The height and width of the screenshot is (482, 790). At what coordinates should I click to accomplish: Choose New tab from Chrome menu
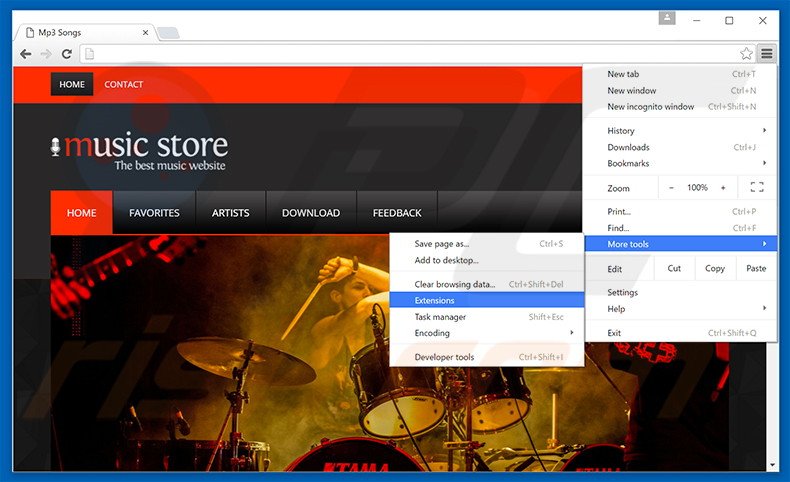click(680, 74)
